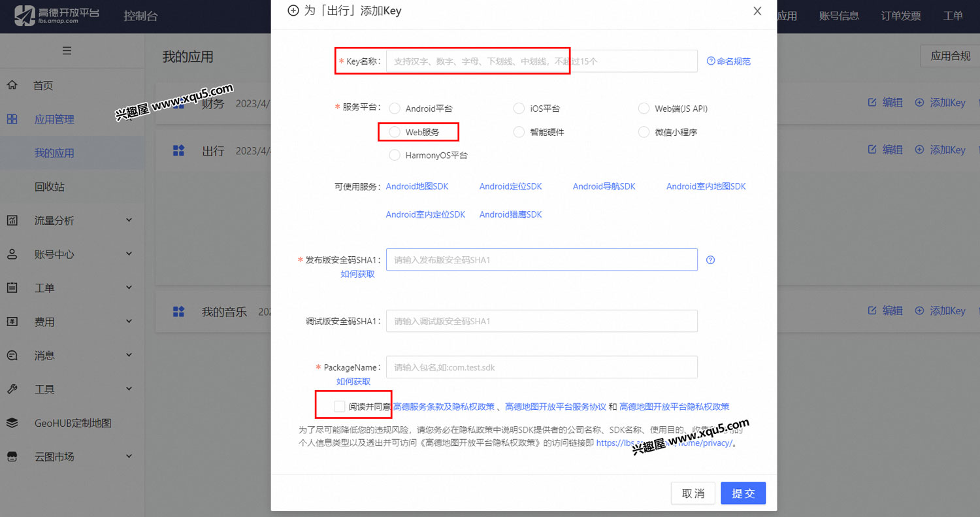Open the Android室内定位SDK link
This screenshot has width=980, height=517.
pyautogui.click(x=425, y=214)
